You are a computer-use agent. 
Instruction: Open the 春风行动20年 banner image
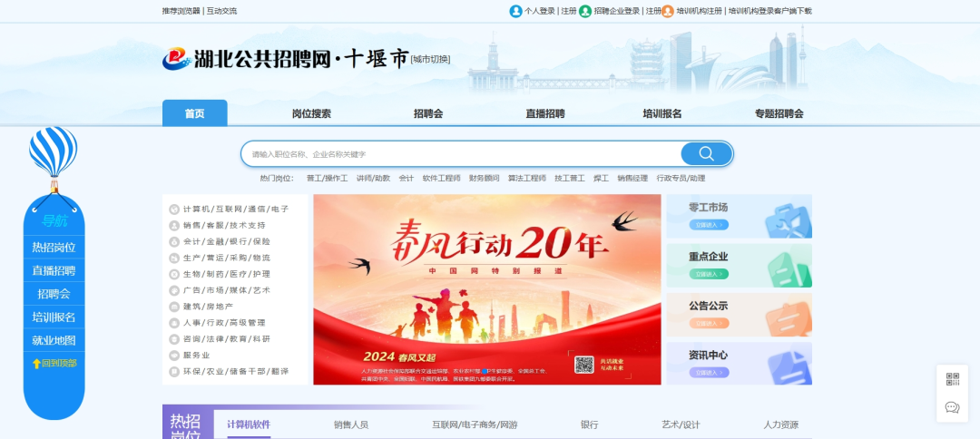click(x=486, y=289)
